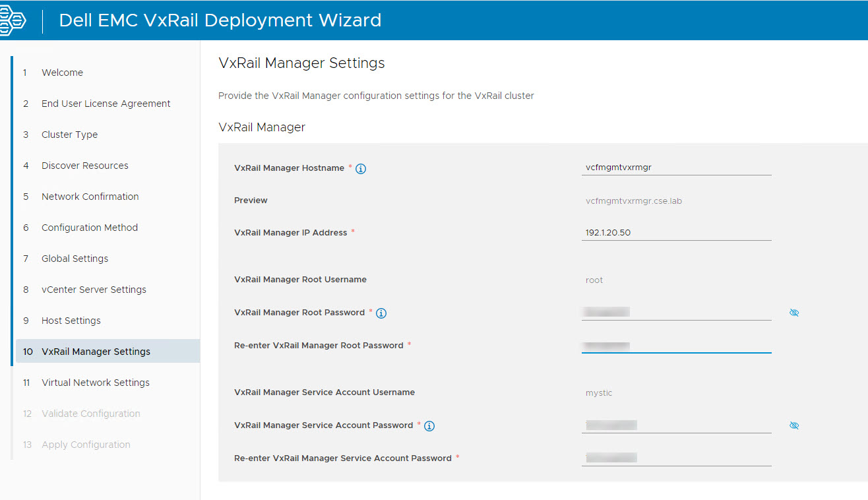Click the VxRail Manager Hostname input field

pyautogui.click(x=676, y=168)
